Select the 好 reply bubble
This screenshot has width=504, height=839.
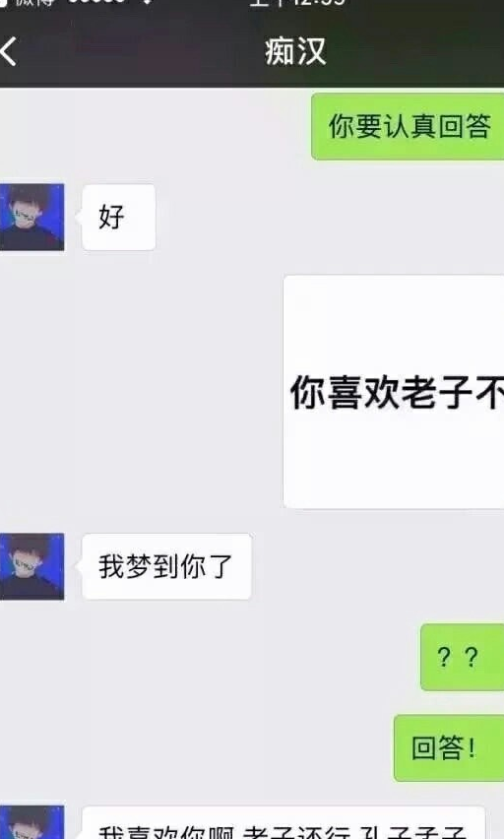click(x=119, y=217)
